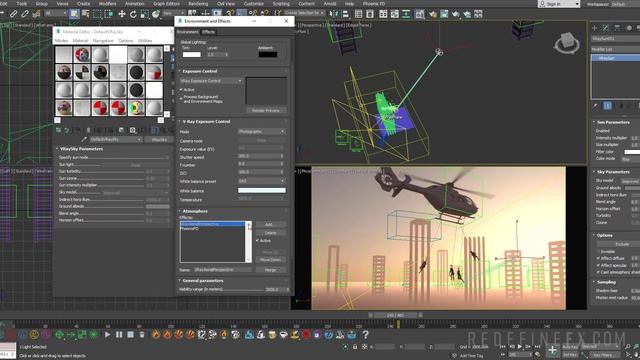Click the Render Preview button
The height and width of the screenshot is (360, 640).
click(x=266, y=111)
